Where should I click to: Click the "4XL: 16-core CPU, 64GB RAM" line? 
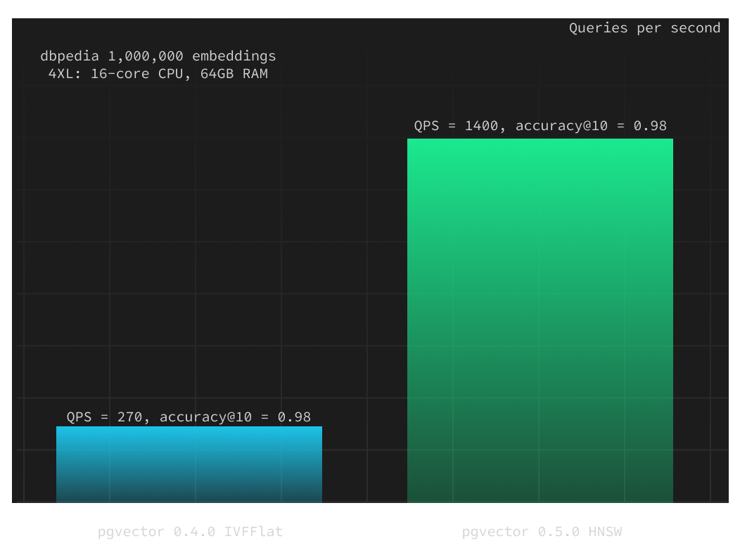tap(158, 74)
